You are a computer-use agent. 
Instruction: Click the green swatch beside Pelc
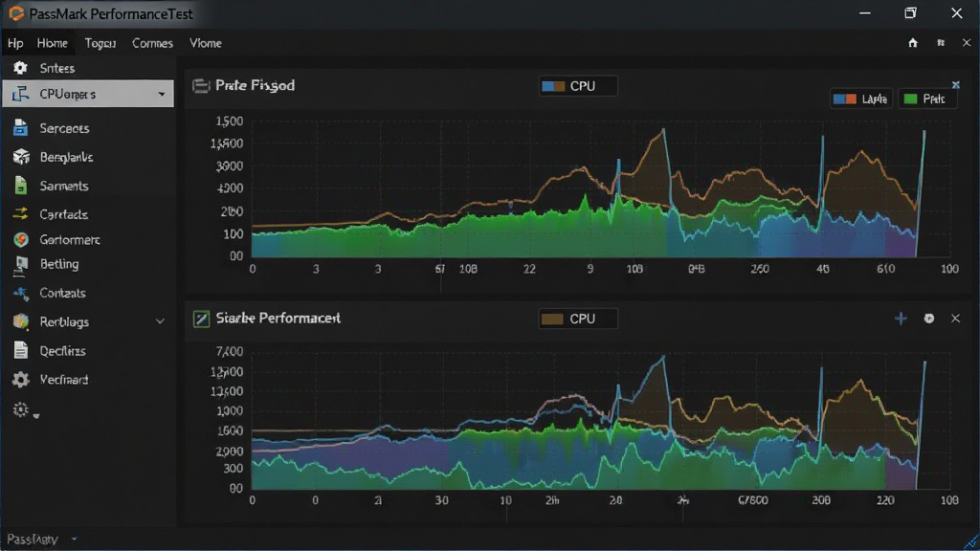coord(910,99)
